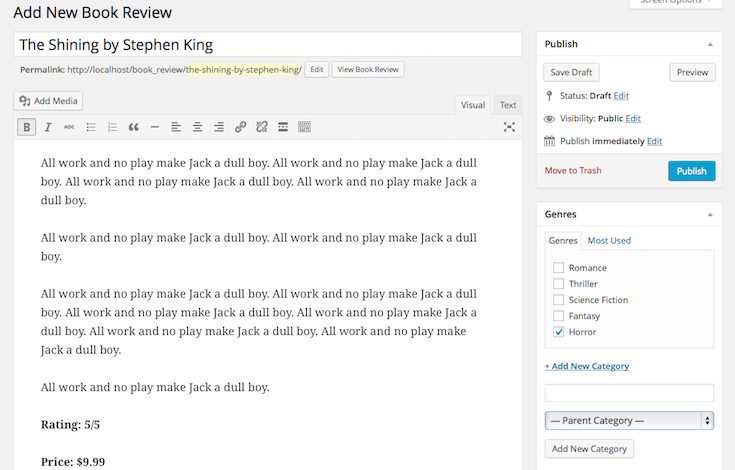
Task: Click the new category name field
Action: [x=629, y=393]
